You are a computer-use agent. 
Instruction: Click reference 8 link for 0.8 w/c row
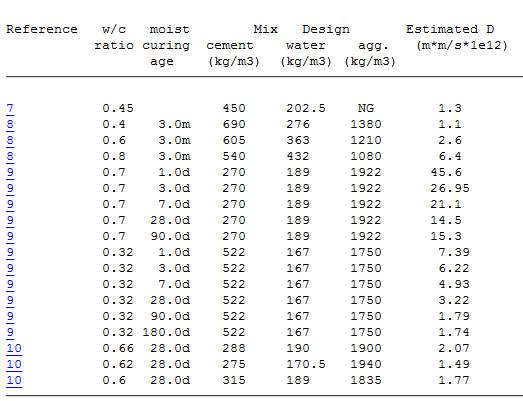(10, 156)
